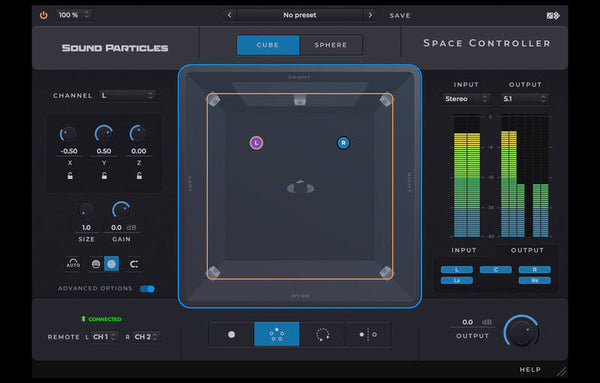This screenshot has width=600, height=383.
Task: Click the SIZE knob
Action: point(86,210)
